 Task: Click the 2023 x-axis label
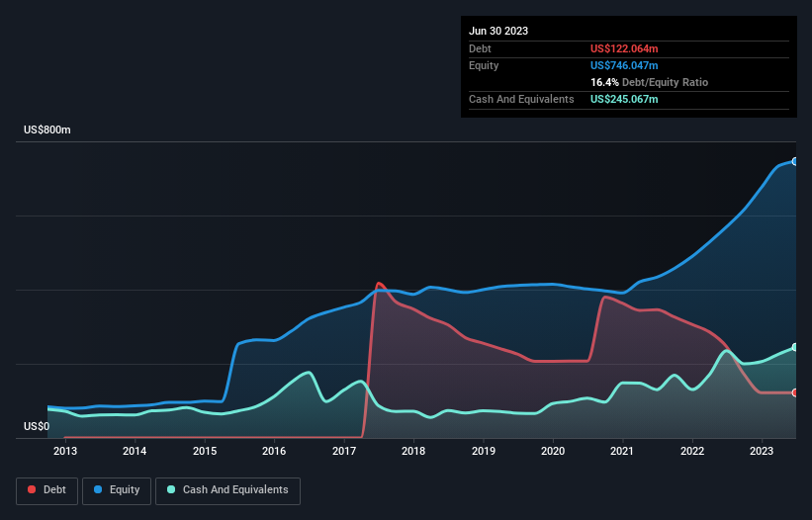(x=762, y=451)
